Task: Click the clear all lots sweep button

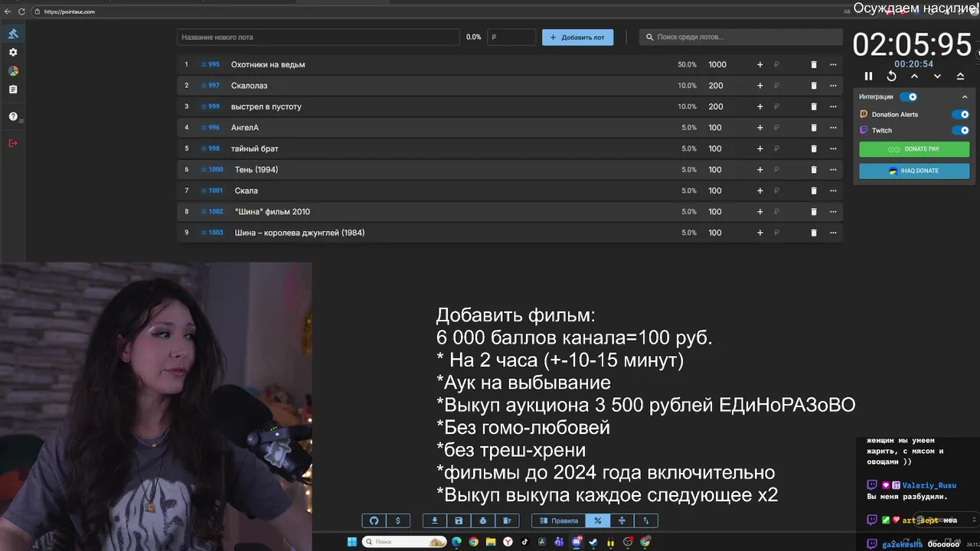Action: pos(506,520)
